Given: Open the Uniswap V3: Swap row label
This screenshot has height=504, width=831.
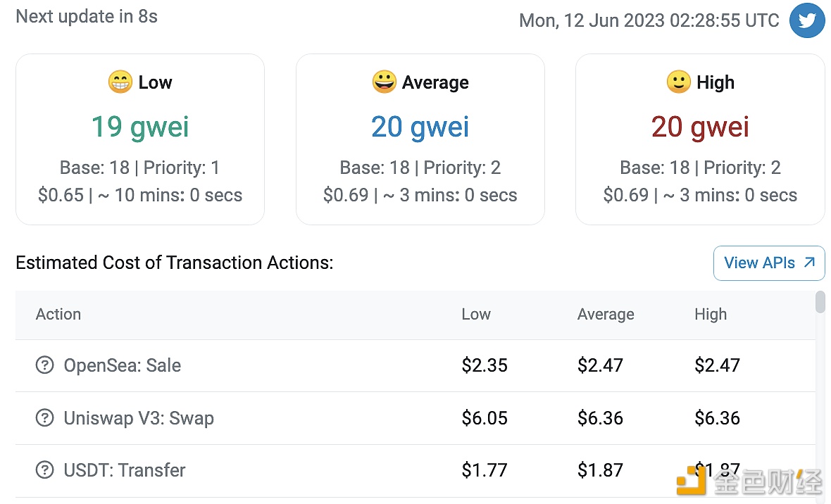Looking at the screenshot, I should (139, 418).
